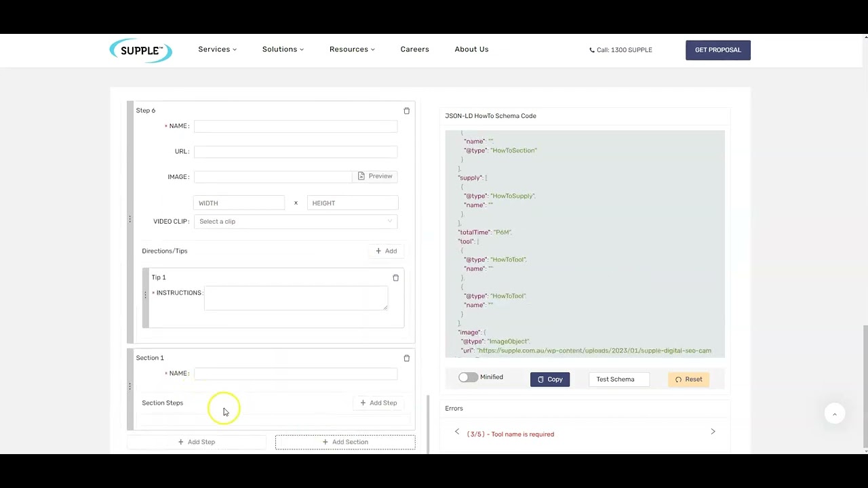Delete Step 6 with trash icon

click(x=407, y=110)
